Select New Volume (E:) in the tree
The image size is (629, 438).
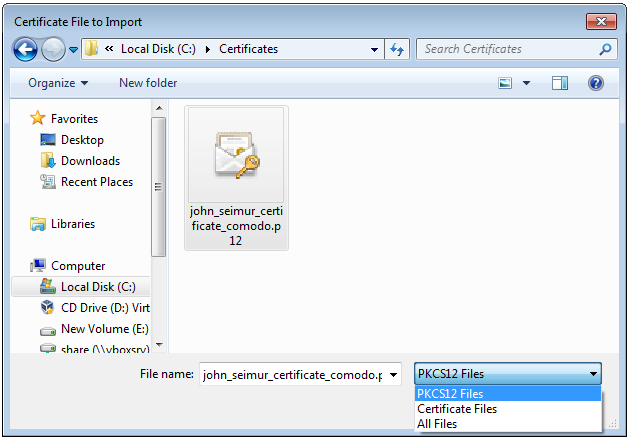[105, 329]
